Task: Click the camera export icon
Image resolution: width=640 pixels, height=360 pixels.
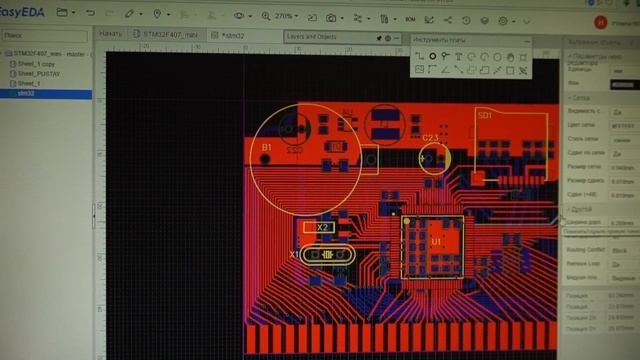Action: 331,18
